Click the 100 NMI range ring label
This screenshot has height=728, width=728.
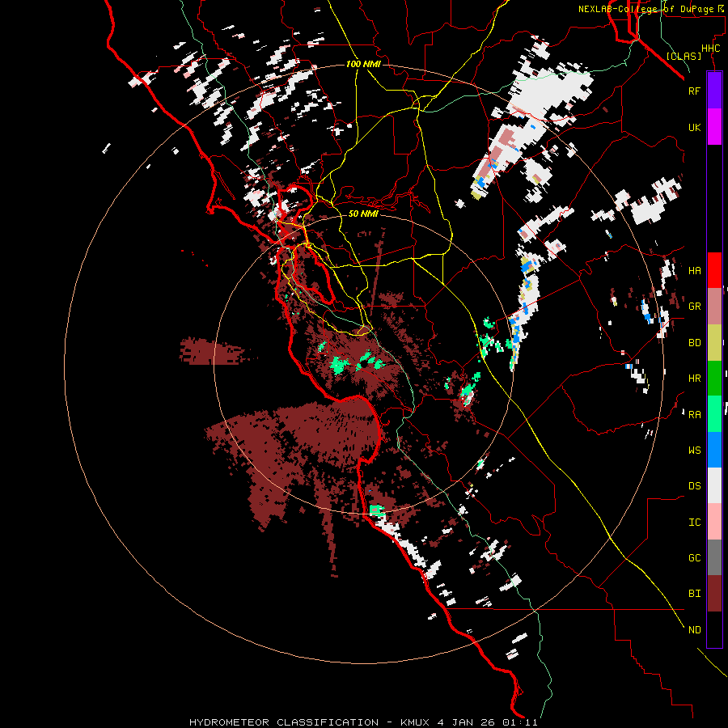click(363, 64)
